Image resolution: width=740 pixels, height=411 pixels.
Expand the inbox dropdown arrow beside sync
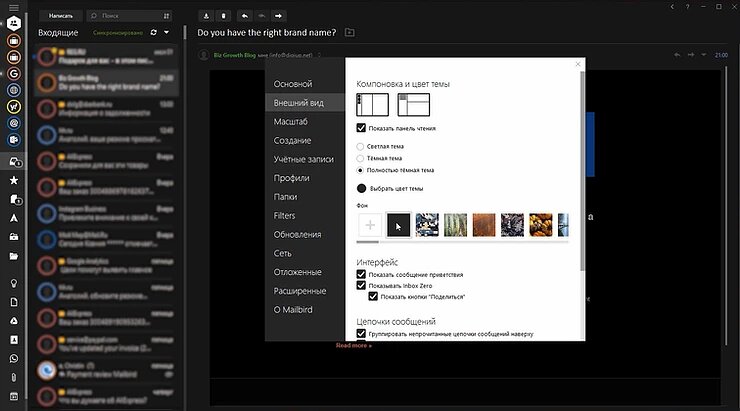[167, 33]
